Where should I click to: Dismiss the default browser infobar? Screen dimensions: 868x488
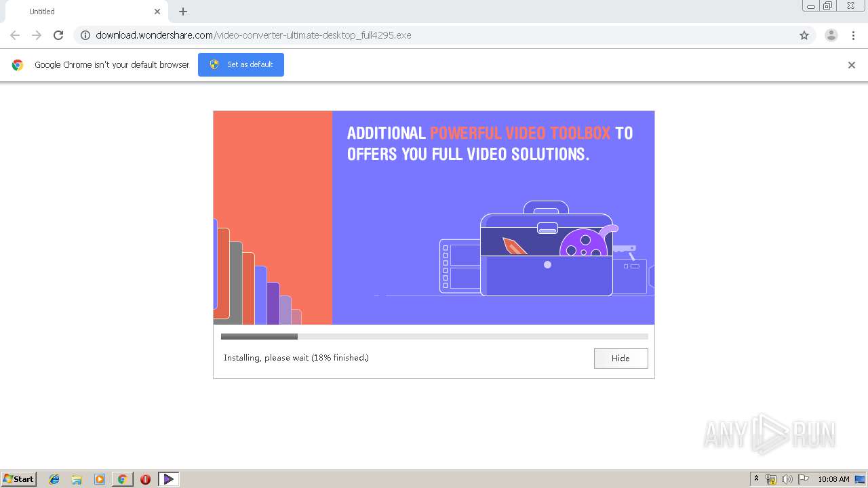(x=852, y=65)
